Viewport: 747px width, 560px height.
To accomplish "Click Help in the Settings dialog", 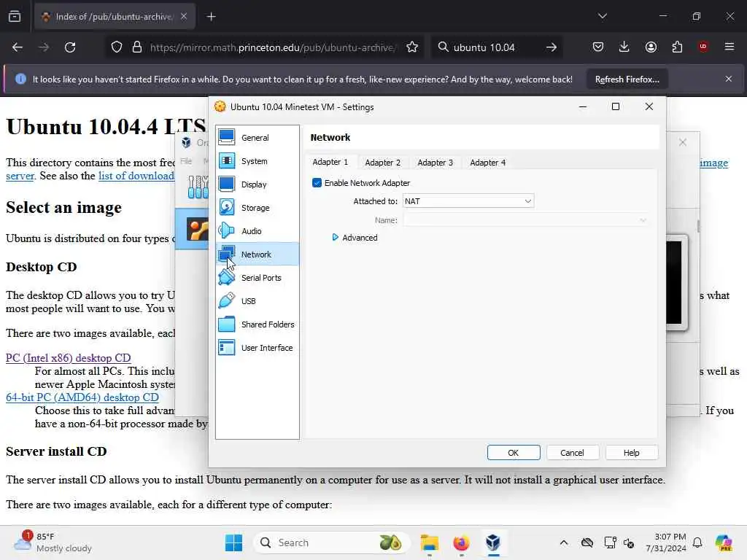I will (632, 452).
